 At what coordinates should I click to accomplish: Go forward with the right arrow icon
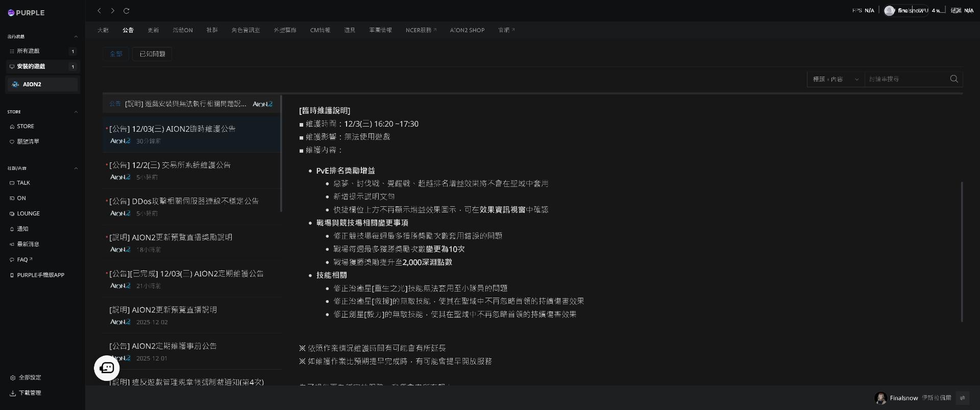pos(112,11)
